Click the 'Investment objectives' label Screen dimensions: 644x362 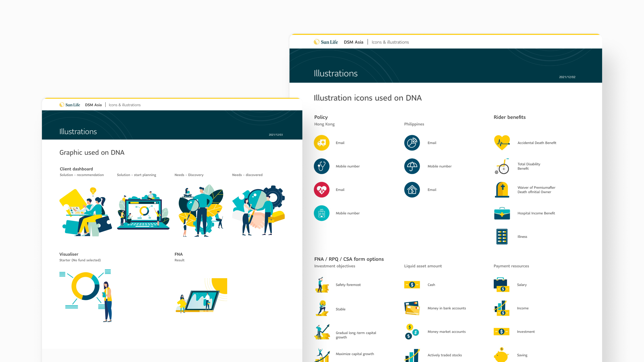pos(335,266)
